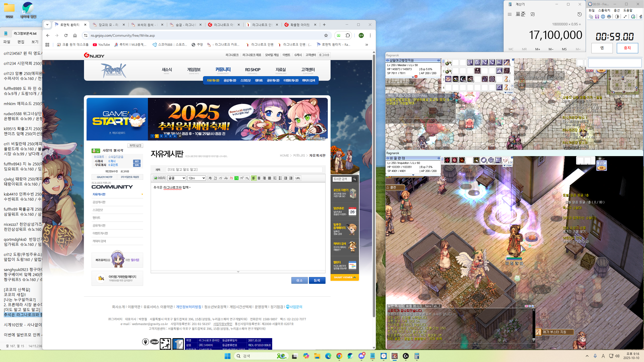The height and width of the screenshot is (362, 644).
Task: Toggle left align in editor toolbar
Action: coord(254,178)
